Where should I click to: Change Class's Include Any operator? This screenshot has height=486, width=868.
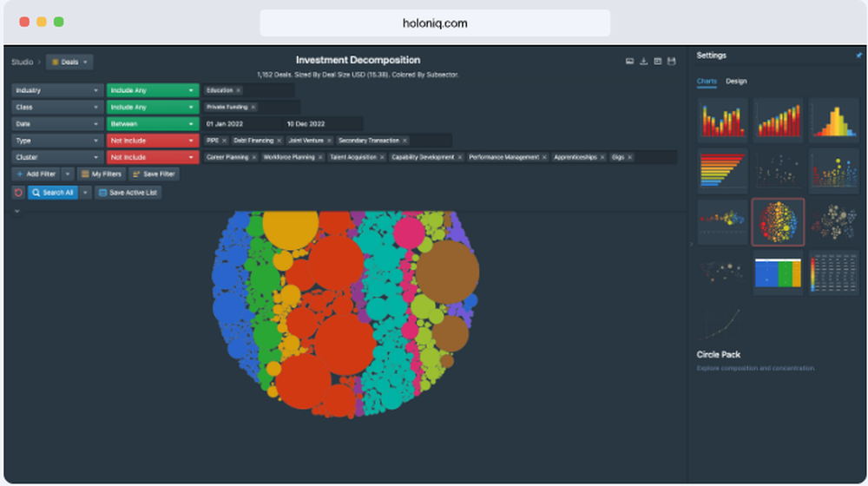(x=153, y=107)
